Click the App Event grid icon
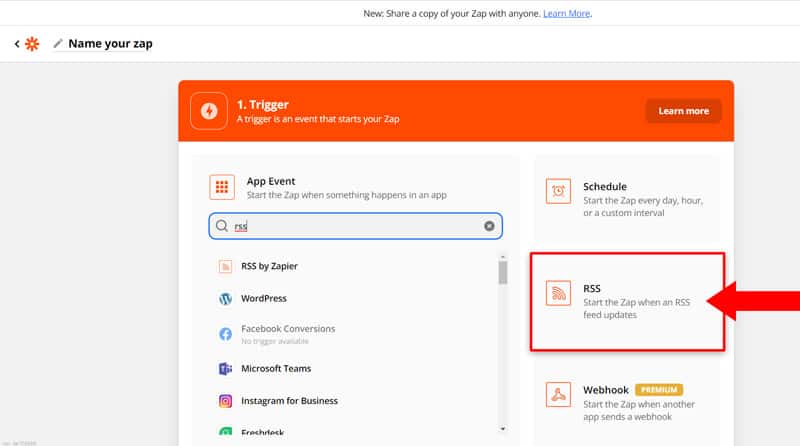The width and height of the screenshot is (800, 446). tap(222, 187)
